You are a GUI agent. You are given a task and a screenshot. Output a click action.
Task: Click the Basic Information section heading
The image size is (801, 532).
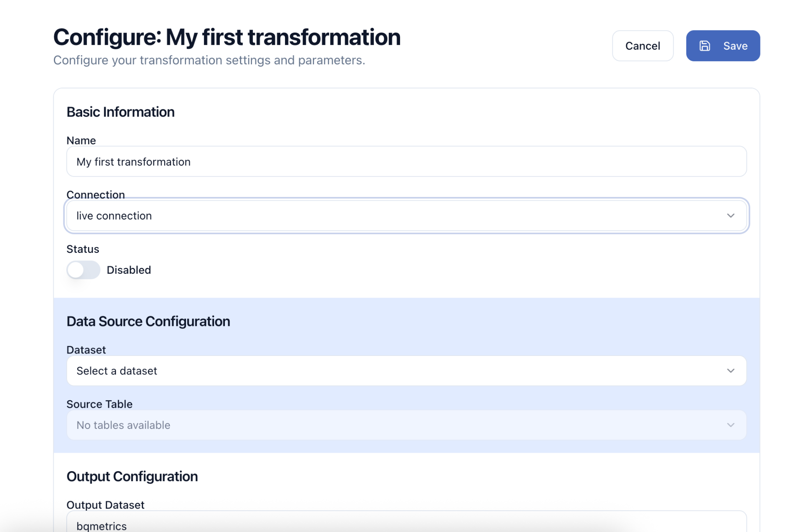point(120,112)
